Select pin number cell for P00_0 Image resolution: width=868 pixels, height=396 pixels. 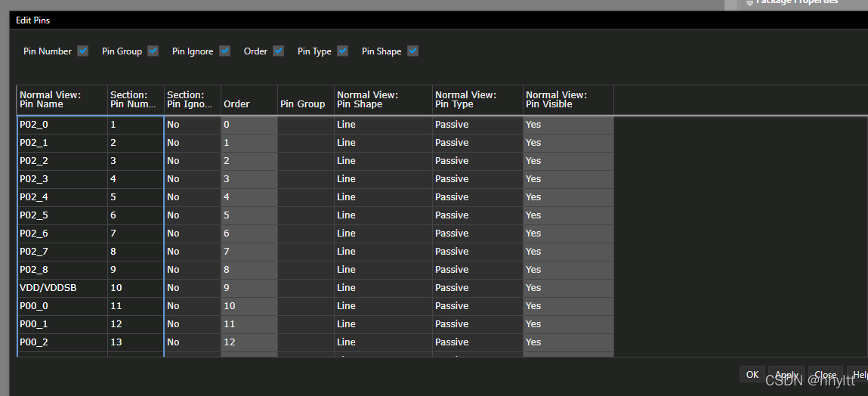(x=135, y=306)
